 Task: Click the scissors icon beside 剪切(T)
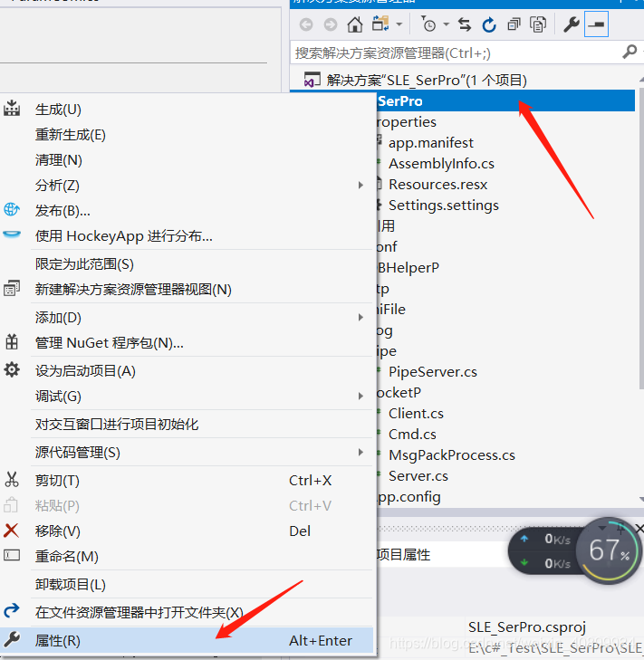click(12, 480)
